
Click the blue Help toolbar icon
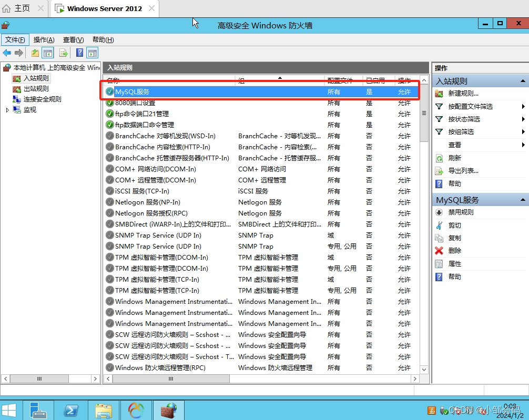[79, 53]
